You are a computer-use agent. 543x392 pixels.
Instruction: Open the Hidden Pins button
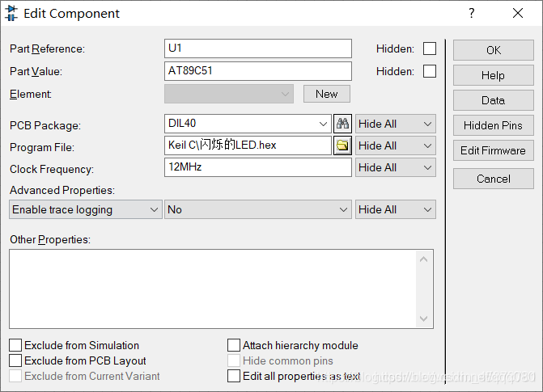pyautogui.click(x=493, y=125)
